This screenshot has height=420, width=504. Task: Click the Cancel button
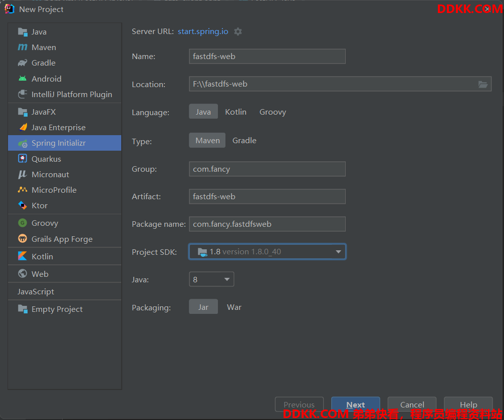[x=412, y=404]
